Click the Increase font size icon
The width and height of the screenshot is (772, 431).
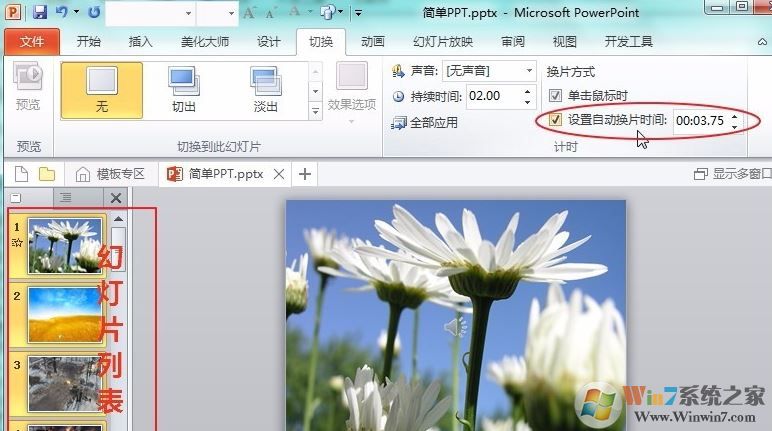(250, 12)
